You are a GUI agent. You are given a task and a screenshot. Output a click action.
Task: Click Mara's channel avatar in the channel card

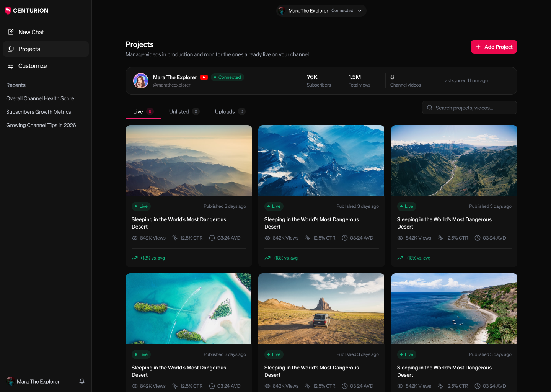tap(141, 81)
